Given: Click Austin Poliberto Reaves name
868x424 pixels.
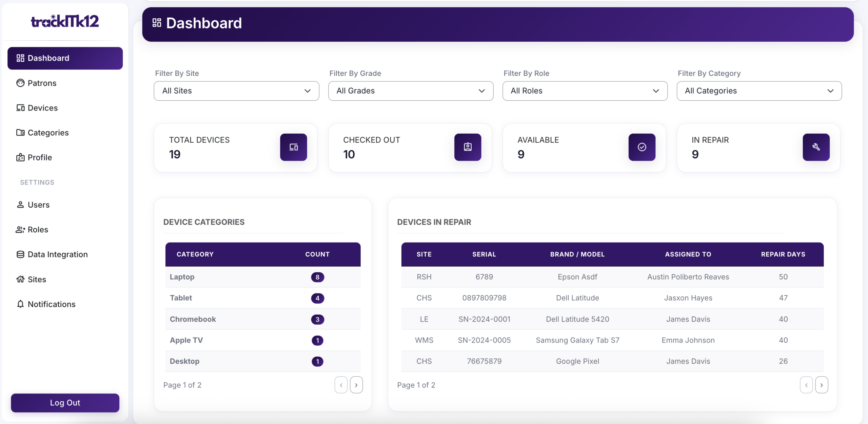Looking at the screenshot, I should click(688, 277).
